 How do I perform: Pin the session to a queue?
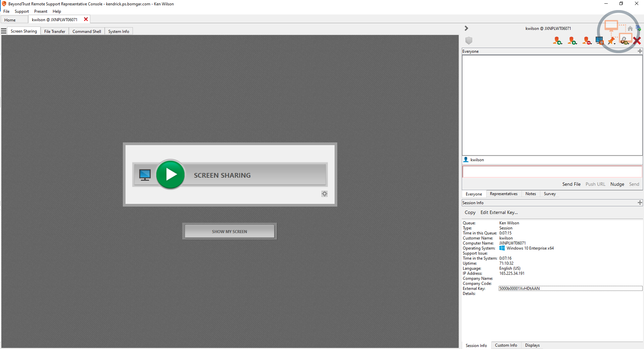coord(611,40)
